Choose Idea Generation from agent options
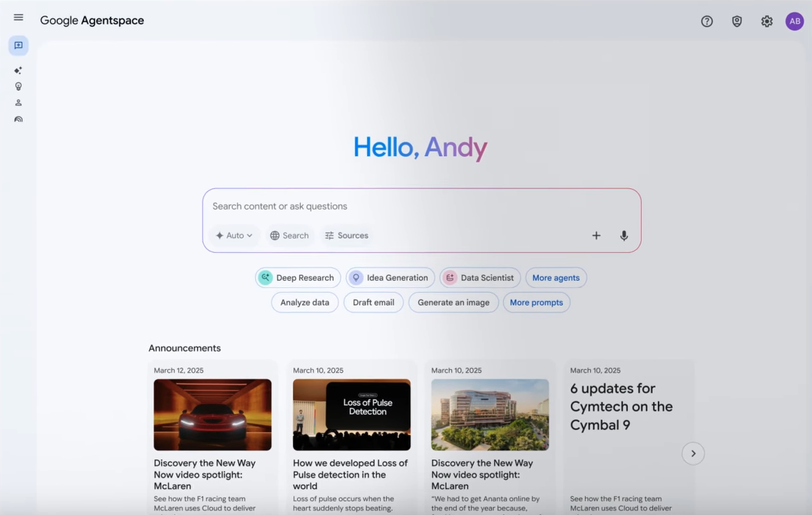This screenshot has width=812, height=515. (390, 277)
